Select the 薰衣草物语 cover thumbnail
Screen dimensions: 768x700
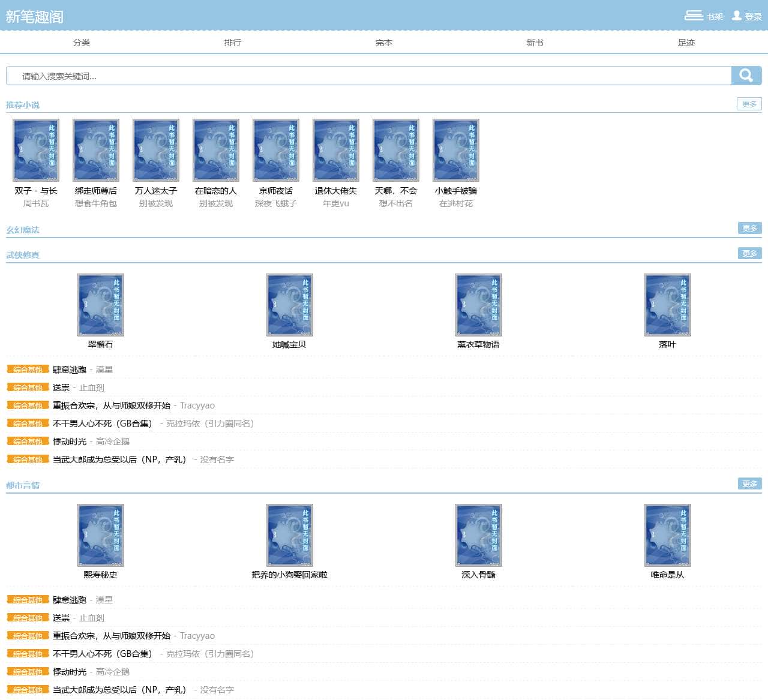click(478, 305)
